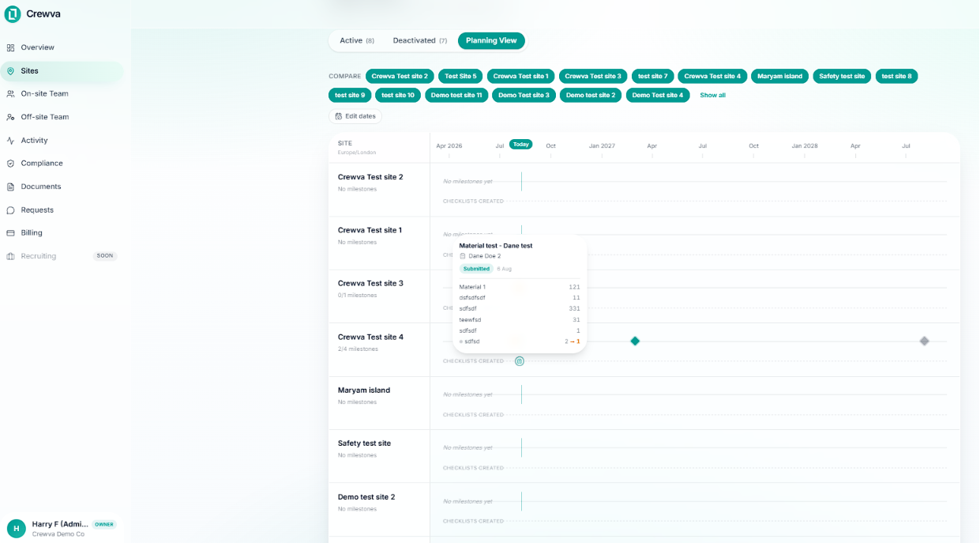Click Material test - Dane test title
Image resolution: width=980 pixels, height=543 pixels.
(x=496, y=246)
